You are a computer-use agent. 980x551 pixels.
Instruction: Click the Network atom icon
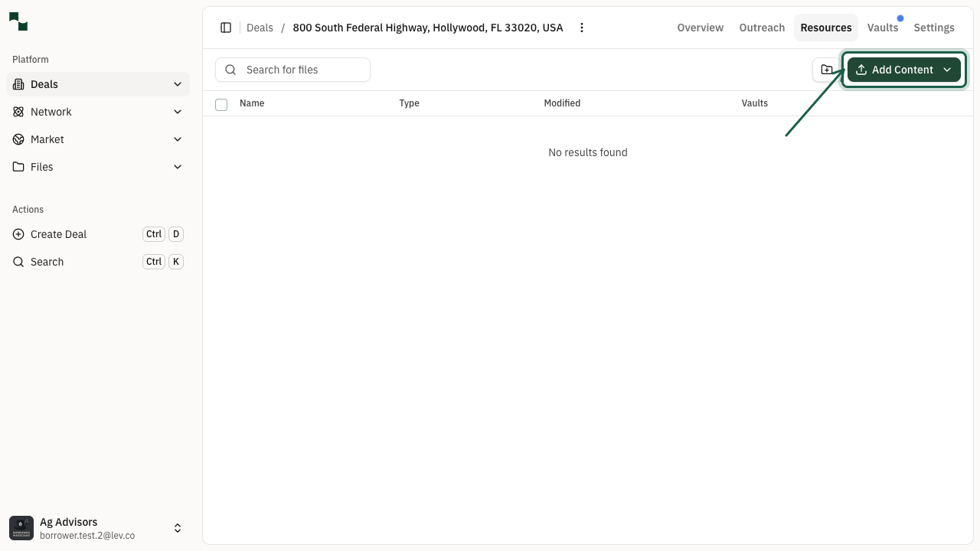tap(18, 112)
